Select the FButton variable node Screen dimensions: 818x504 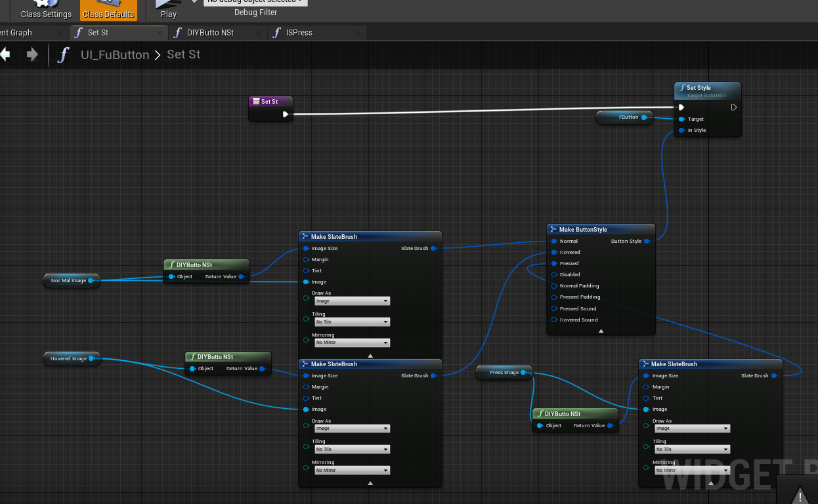[x=624, y=117]
